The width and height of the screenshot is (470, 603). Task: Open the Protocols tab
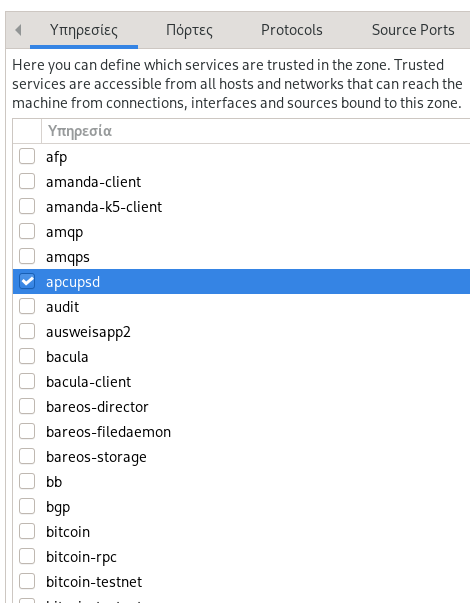[292, 30]
